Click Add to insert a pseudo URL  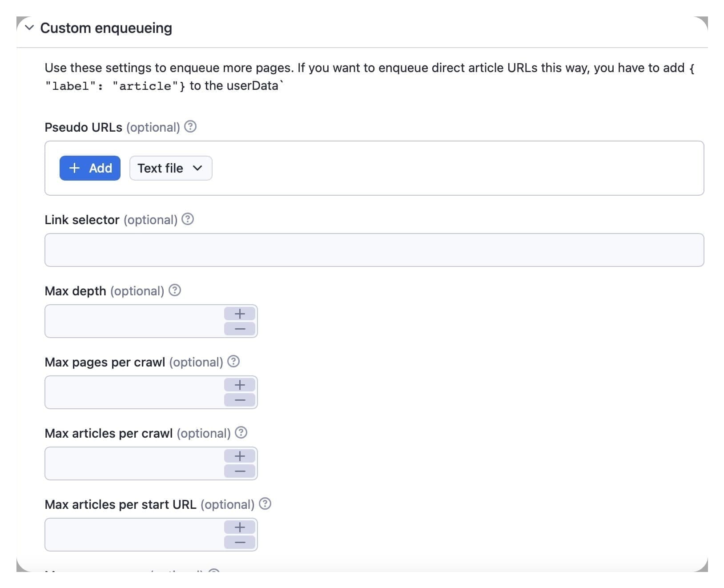tap(90, 168)
